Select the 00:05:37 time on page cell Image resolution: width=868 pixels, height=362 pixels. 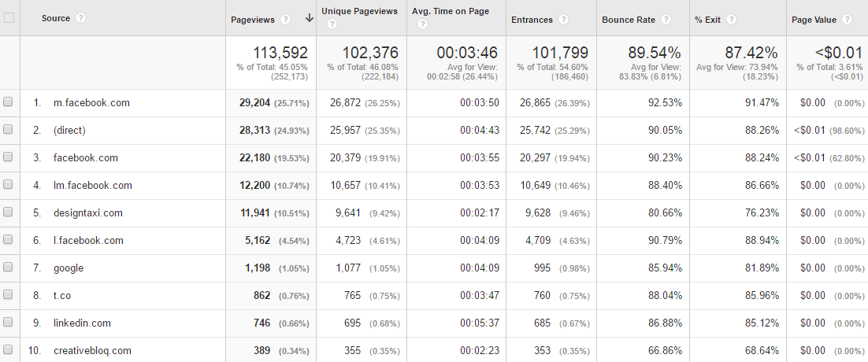point(480,323)
